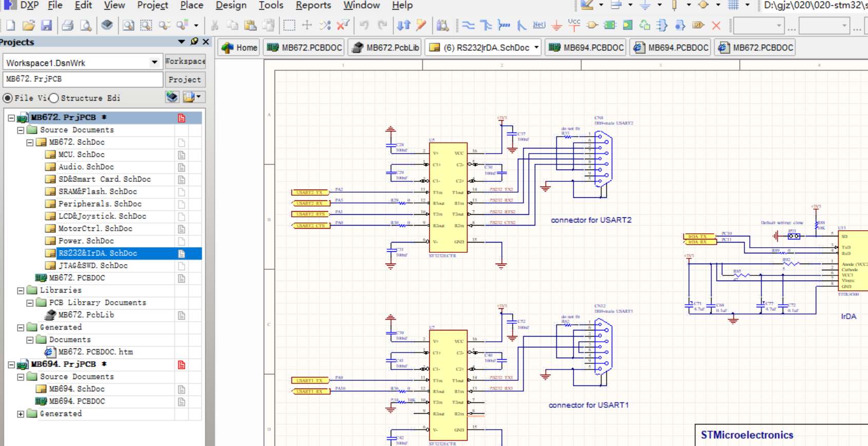Select MB672.PCBDOC.htm generated document
The width and height of the screenshot is (868, 446).
pyautogui.click(x=95, y=352)
